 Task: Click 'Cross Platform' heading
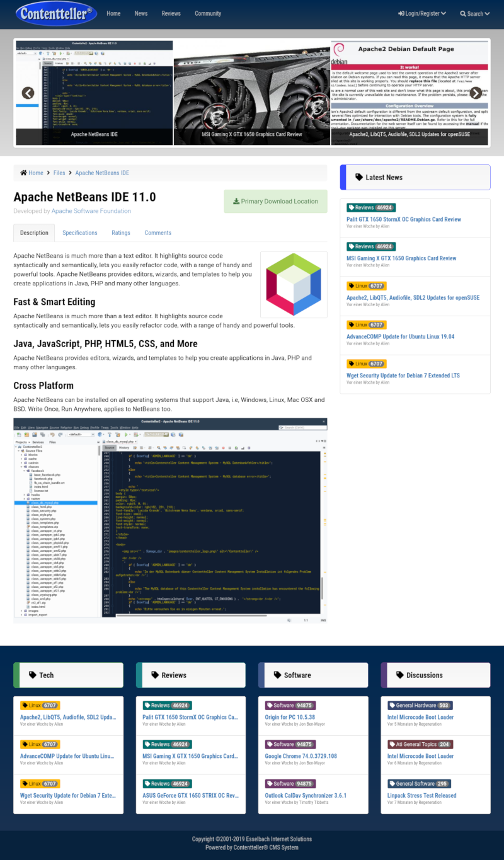(x=43, y=386)
